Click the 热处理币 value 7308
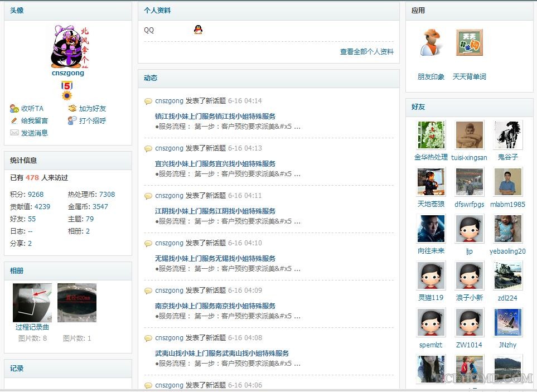The height and width of the screenshot is (392, 537). pyautogui.click(x=107, y=195)
